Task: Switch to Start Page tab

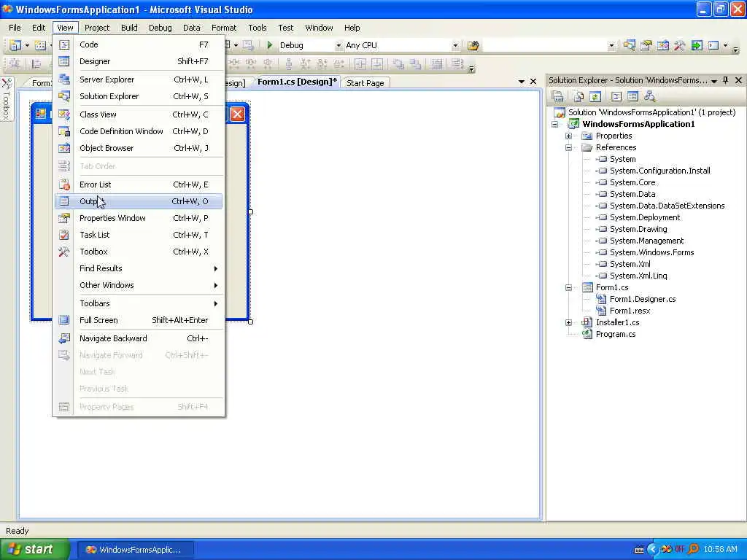Action: (365, 83)
